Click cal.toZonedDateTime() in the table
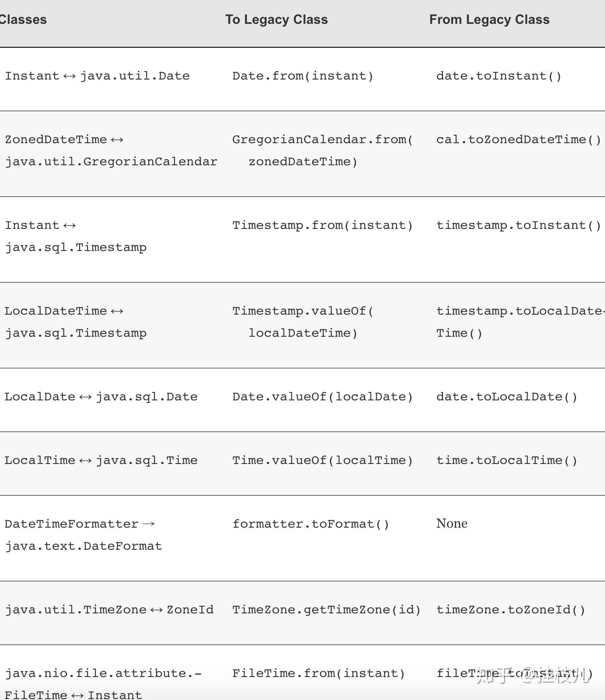Viewport: 605px width, 700px height. 519,140
